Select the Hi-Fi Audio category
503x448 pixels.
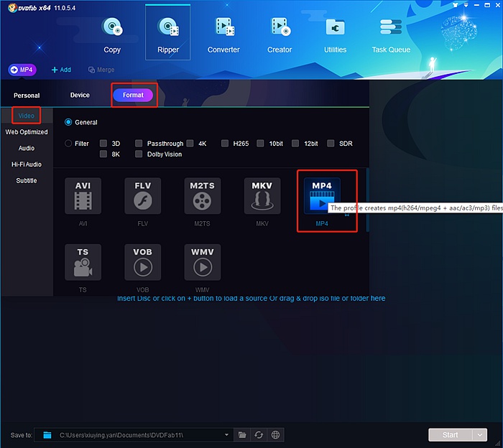point(27,164)
